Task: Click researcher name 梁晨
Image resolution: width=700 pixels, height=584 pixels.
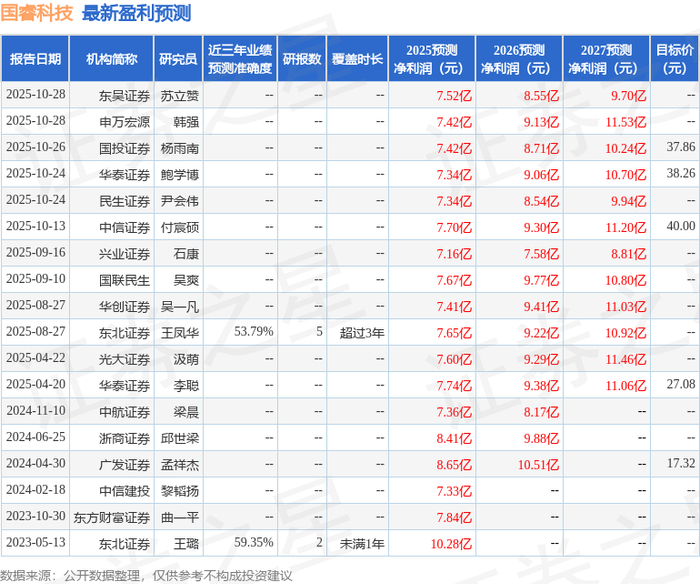Action: 186,412
